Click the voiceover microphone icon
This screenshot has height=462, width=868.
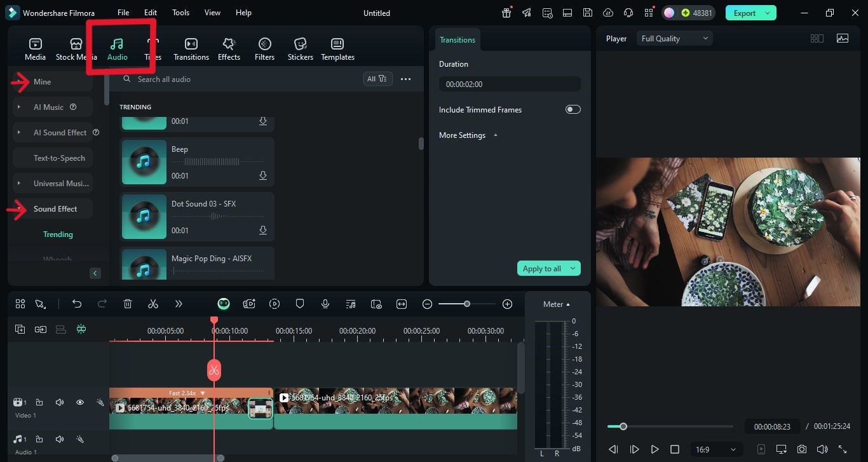click(x=325, y=304)
